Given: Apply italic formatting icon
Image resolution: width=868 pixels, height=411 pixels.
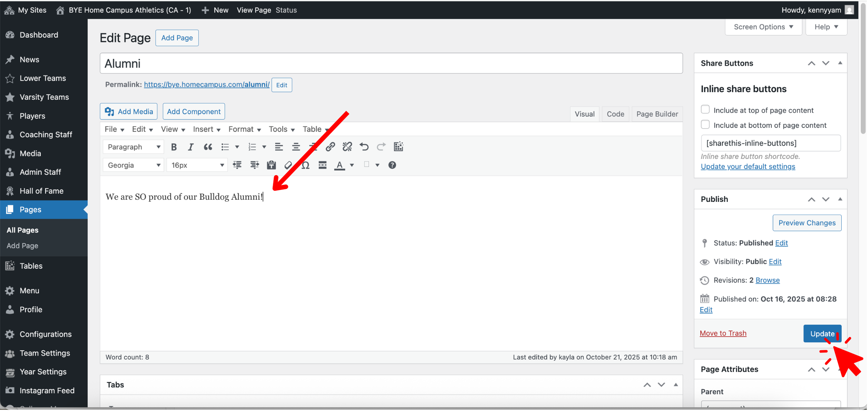Looking at the screenshot, I should 190,147.
